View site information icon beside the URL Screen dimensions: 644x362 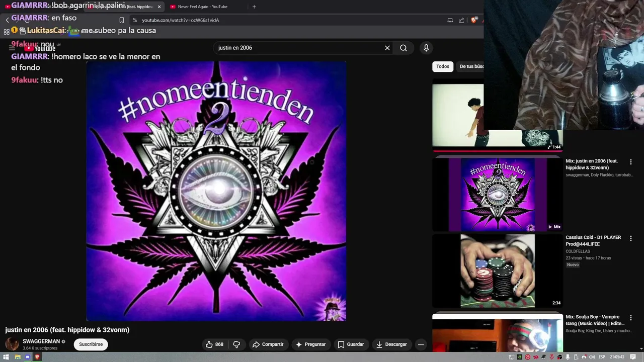[x=134, y=20]
